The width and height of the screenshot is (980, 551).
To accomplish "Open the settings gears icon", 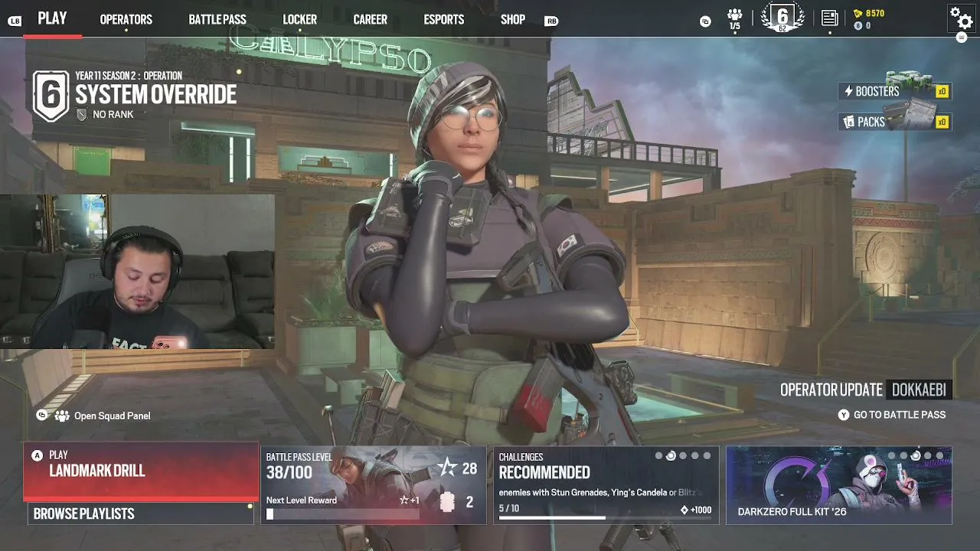I will (961, 17).
